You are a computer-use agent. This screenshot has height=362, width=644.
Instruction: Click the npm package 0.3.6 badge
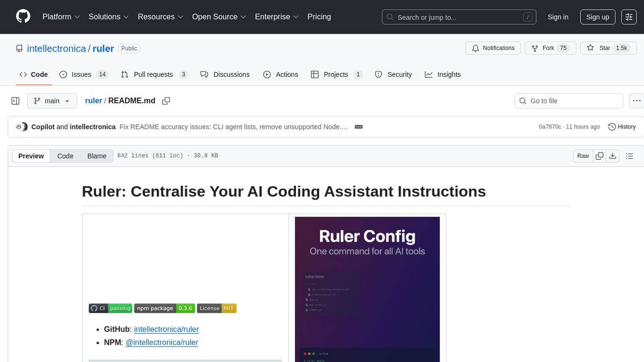coord(164,308)
